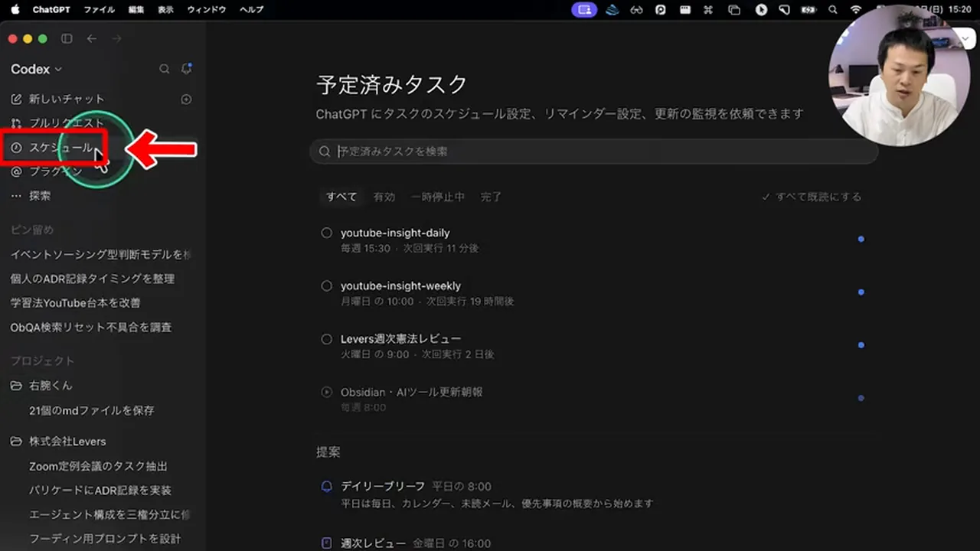Open the purple screen-share menu bar icon
Screen dimensions: 980x551
[x=584, y=10]
